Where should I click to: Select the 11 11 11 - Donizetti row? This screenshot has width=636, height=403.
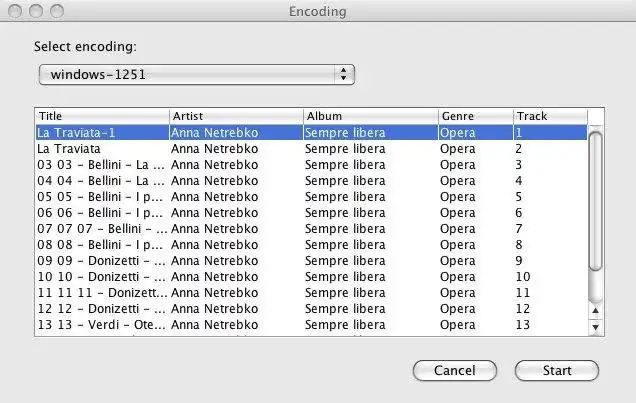click(x=100, y=293)
